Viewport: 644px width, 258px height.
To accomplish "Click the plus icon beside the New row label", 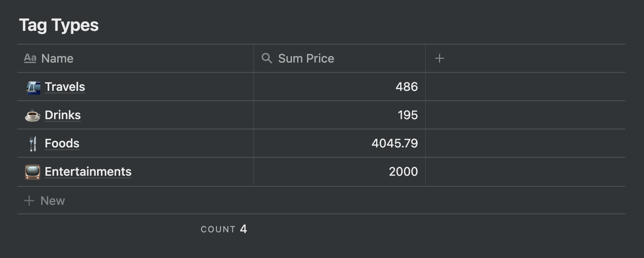I will 29,200.
